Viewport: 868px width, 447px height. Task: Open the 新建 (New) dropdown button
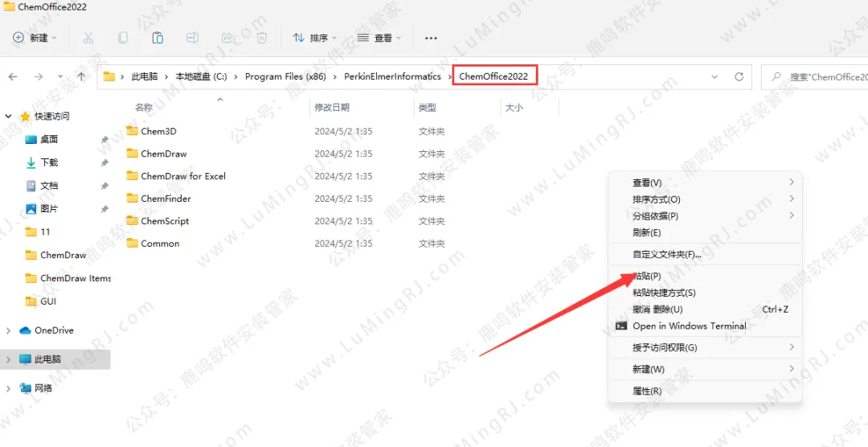coord(35,38)
